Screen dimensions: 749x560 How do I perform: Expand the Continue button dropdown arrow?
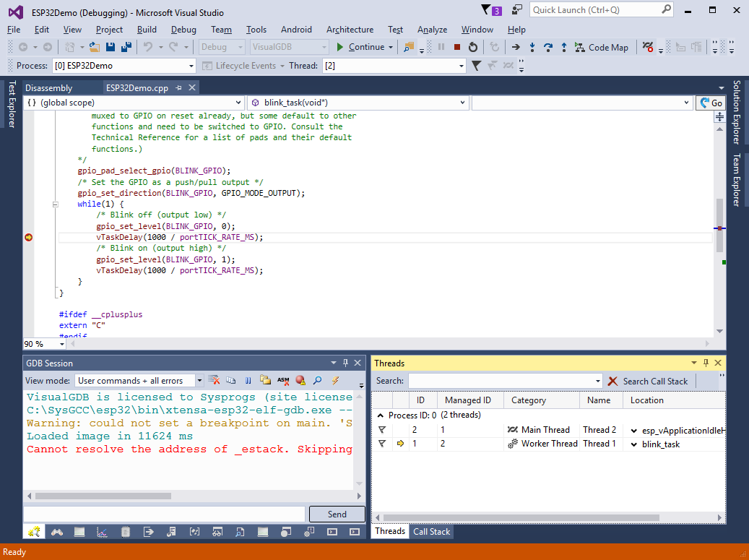[391, 47]
